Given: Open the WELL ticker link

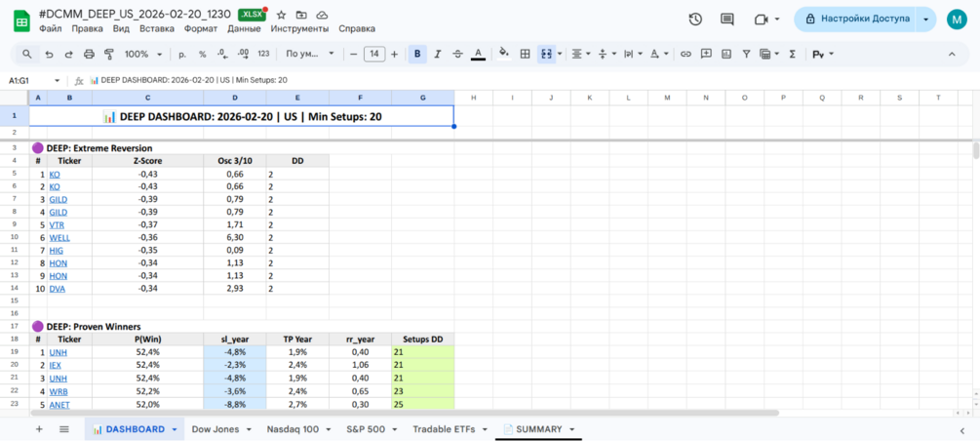Looking at the screenshot, I should click(59, 238).
